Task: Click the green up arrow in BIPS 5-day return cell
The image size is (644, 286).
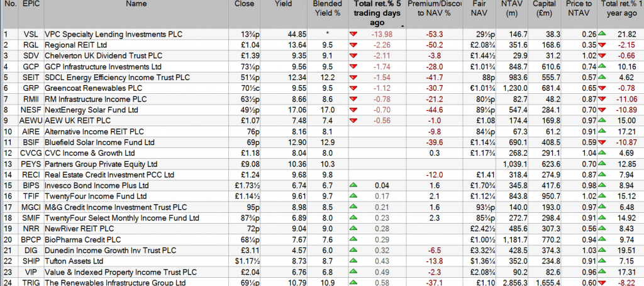Action: (x=354, y=185)
